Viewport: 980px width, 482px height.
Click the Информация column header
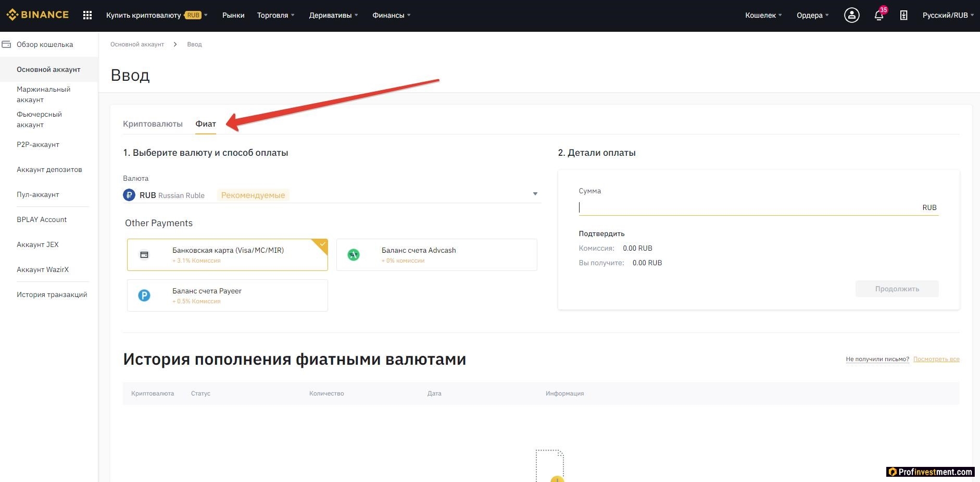pyautogui.click(x=564, y=393)
